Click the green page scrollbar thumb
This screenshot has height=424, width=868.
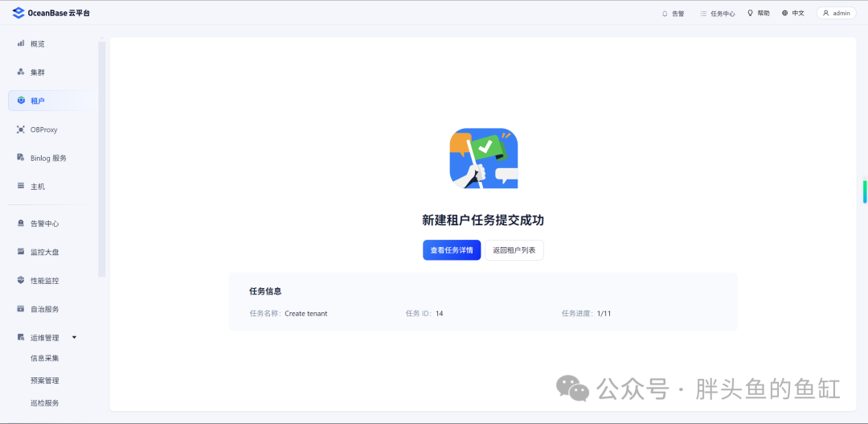click(x=864, y=191)
